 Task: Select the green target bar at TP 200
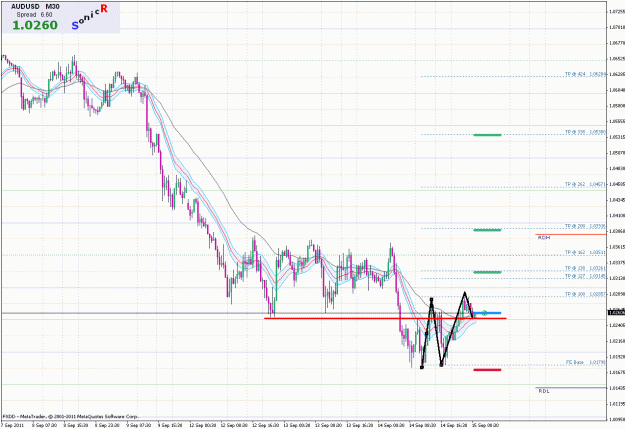click(487, 230)
